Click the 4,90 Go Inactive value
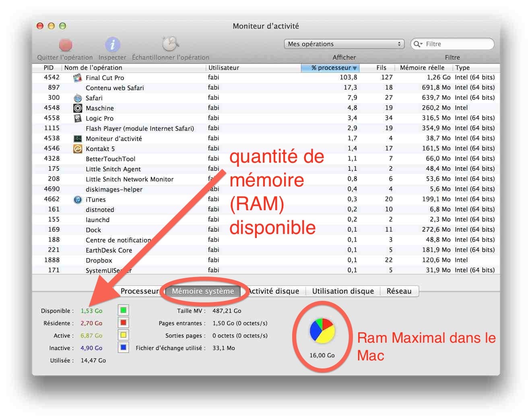This screenshot has width=532, height=420. click(91, 348)
